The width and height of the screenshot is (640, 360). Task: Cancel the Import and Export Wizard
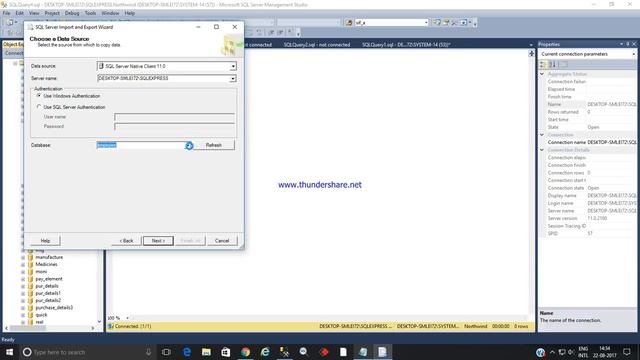(222, 241)
